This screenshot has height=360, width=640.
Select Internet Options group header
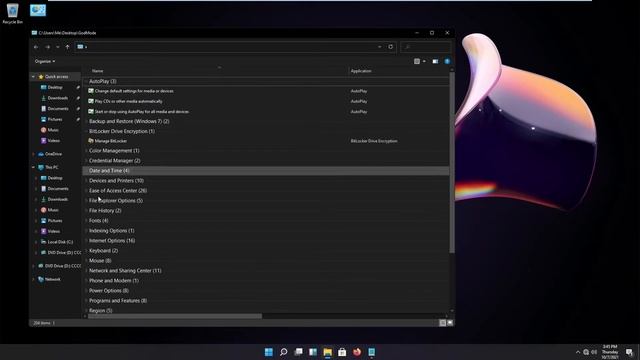tap(112, 241)
